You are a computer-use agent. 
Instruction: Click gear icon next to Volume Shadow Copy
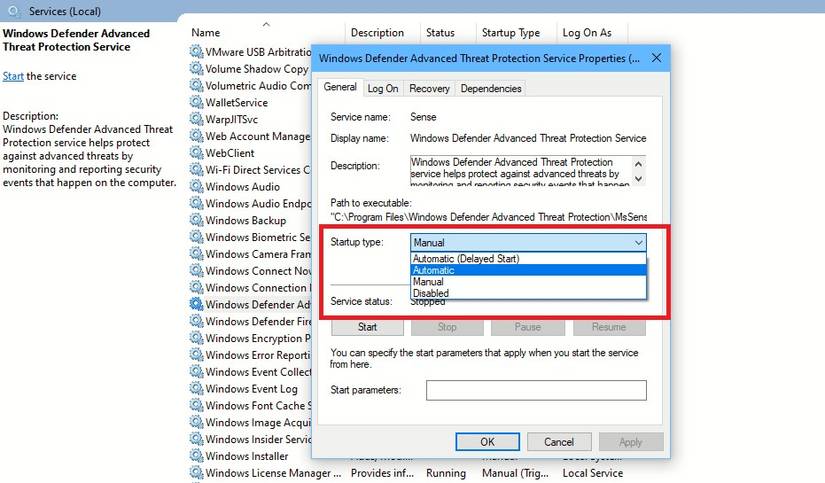[196, 68]
